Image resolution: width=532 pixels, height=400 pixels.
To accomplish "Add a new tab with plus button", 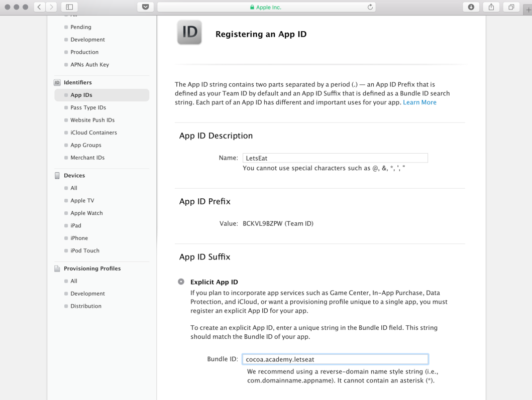I will click(x=528, y=10).
